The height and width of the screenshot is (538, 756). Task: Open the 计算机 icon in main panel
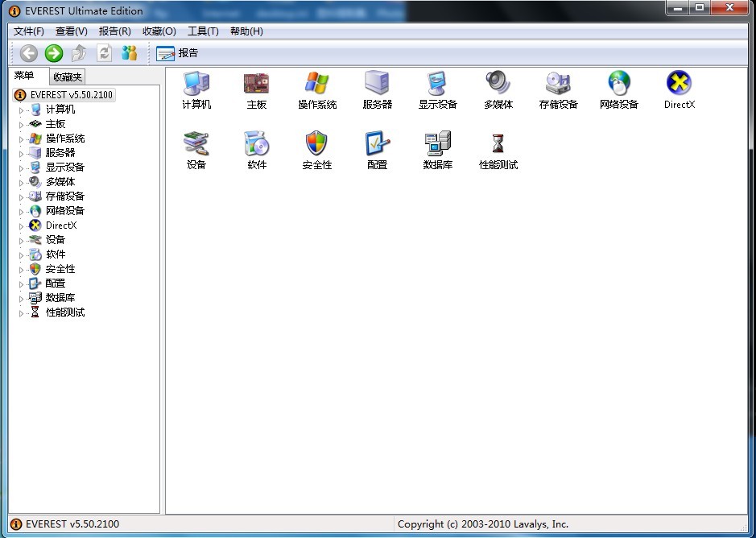tap(196, 84)
